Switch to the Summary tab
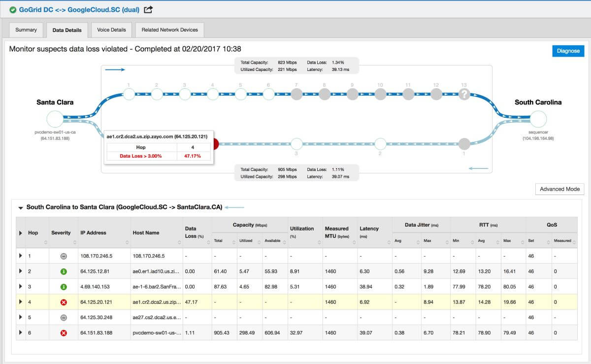This screenshot has height=364, width=591. (26, 30)
